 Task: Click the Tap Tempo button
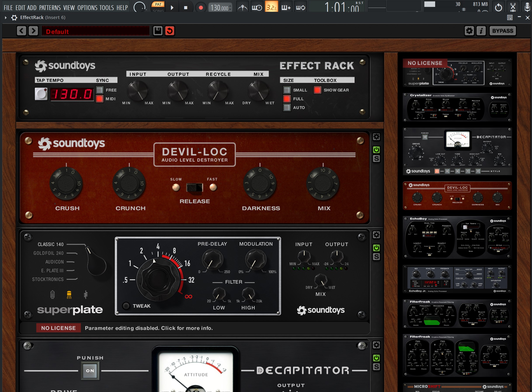pyautogui.click(x=41, y=94)
